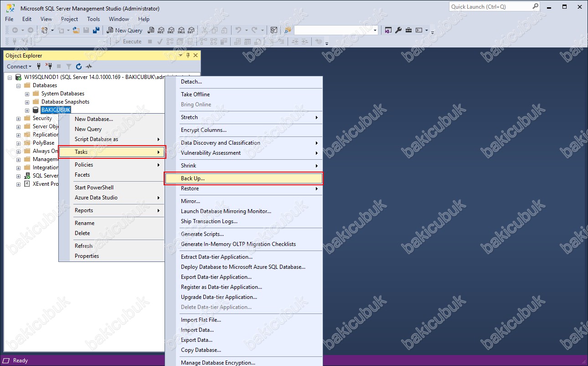Open the Restore submenu
The image size is (588, 366).
pos(243,188)
